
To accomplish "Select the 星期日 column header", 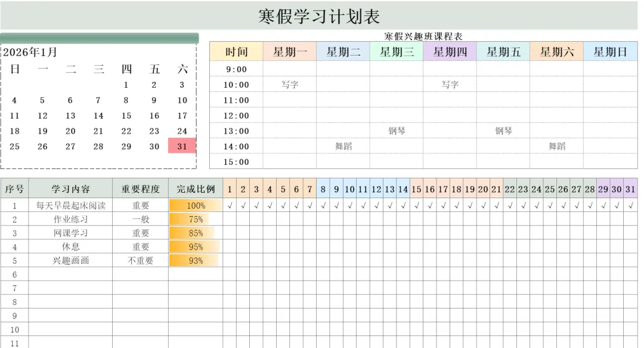I will click(611, 52).
